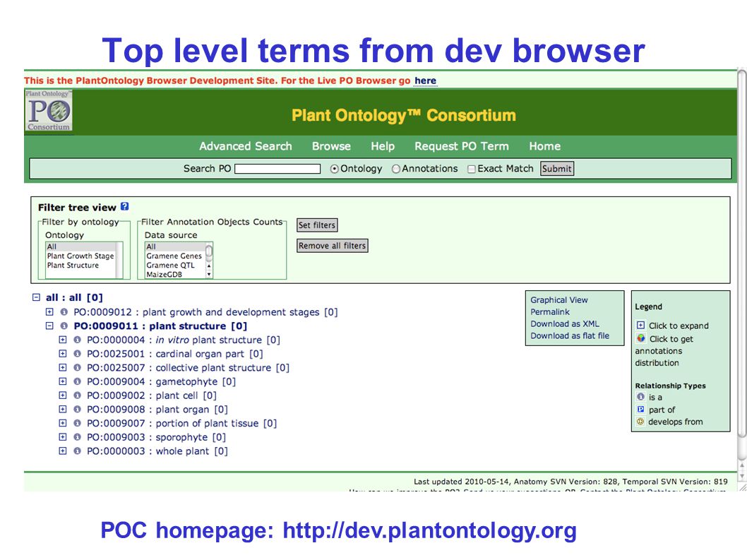
Task: Open the Browse navigation item
Action: coord(331,146)
